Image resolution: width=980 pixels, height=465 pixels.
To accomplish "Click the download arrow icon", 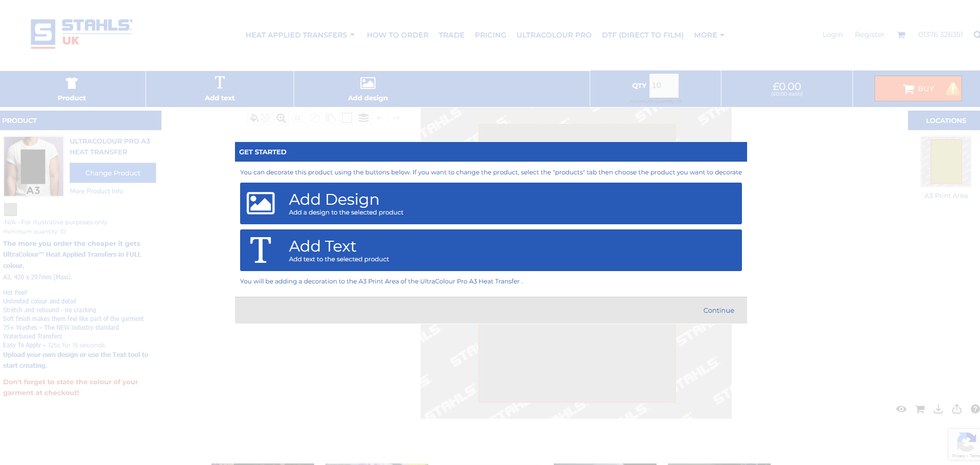I will tap(938, 409).
